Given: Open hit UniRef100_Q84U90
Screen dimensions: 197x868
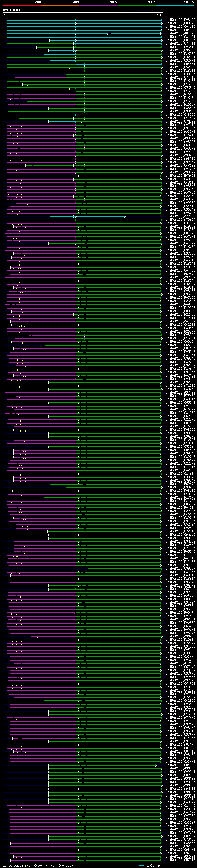Looking at the screenshot, I should (x=180, y=26).
